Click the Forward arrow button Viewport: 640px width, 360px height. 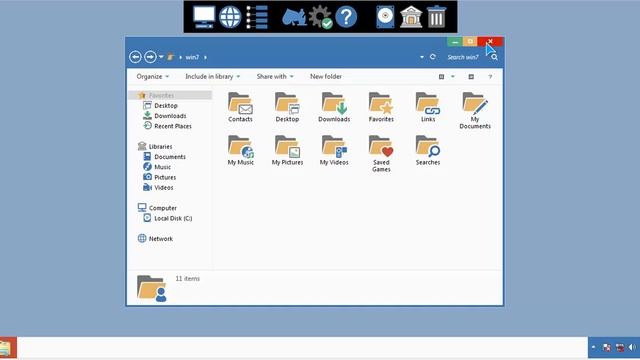tap(150, 57)
